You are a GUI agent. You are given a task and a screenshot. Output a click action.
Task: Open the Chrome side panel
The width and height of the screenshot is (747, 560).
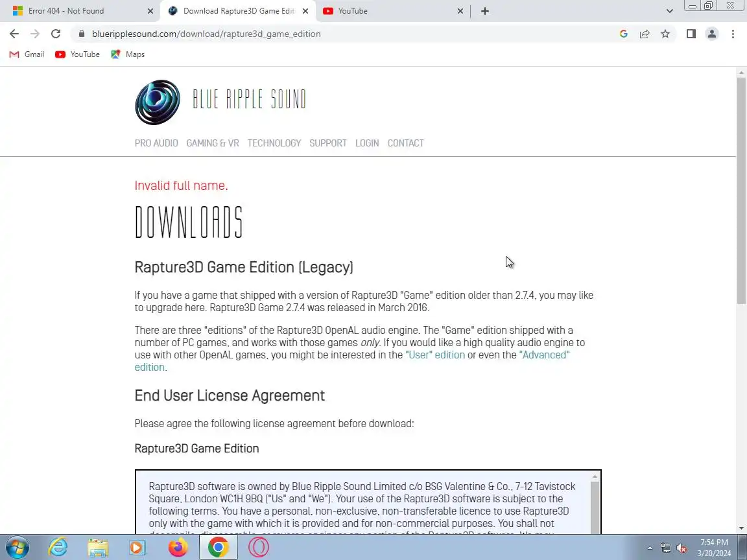[691, 34]
